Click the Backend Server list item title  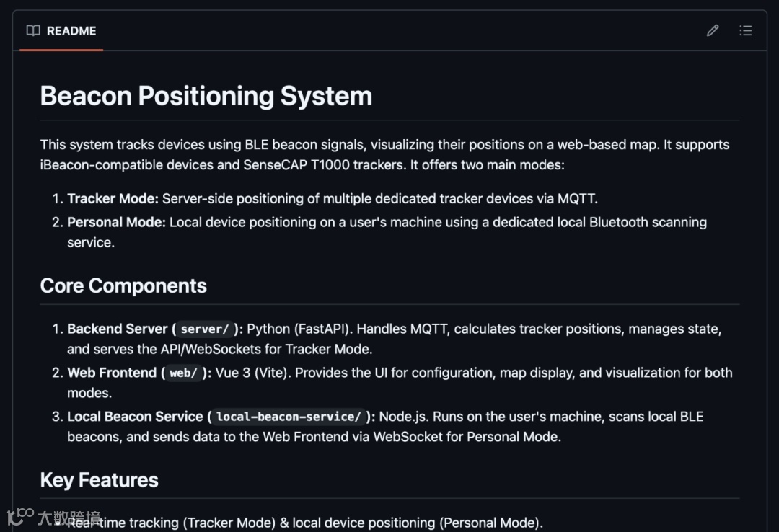pyautogui.click(x=118, y=329)
